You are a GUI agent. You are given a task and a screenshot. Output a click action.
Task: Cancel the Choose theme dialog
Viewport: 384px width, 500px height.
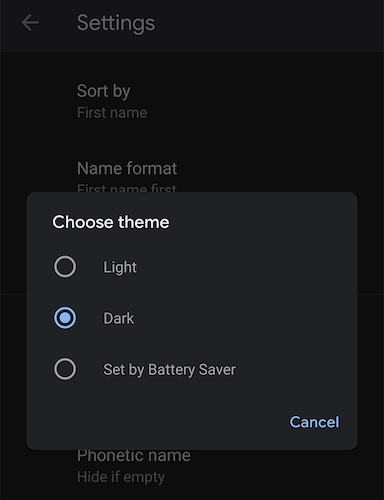click(314, 422)
